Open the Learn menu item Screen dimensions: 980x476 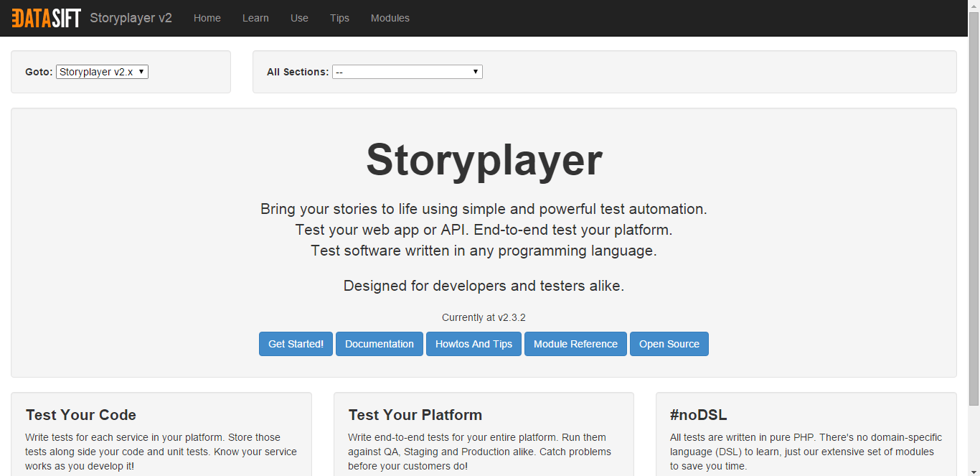point(255,18)
